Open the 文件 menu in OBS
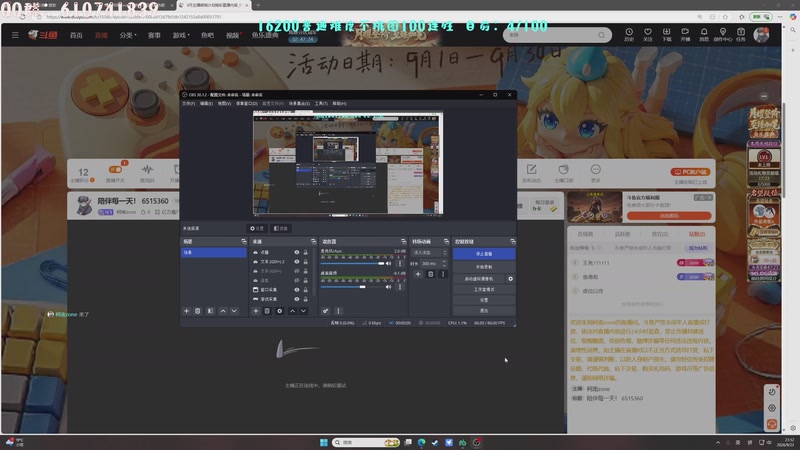Viewport: 800px width, 450px height. (188, 104)
